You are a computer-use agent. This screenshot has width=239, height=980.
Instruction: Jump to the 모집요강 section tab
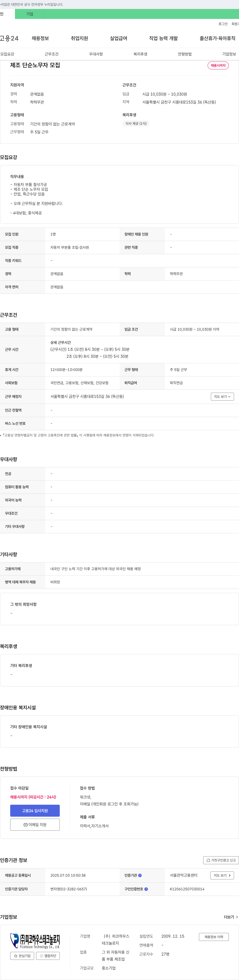click(x=7, y=54)
